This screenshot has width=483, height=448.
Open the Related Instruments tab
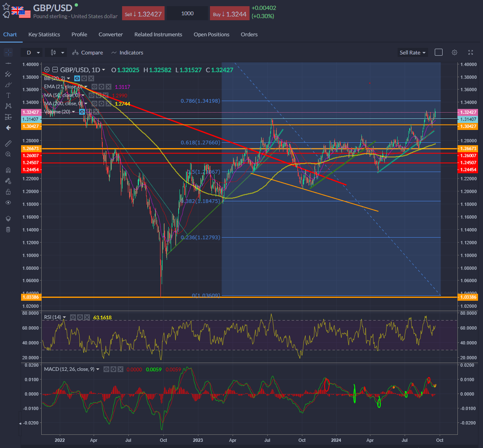point(158,35)
